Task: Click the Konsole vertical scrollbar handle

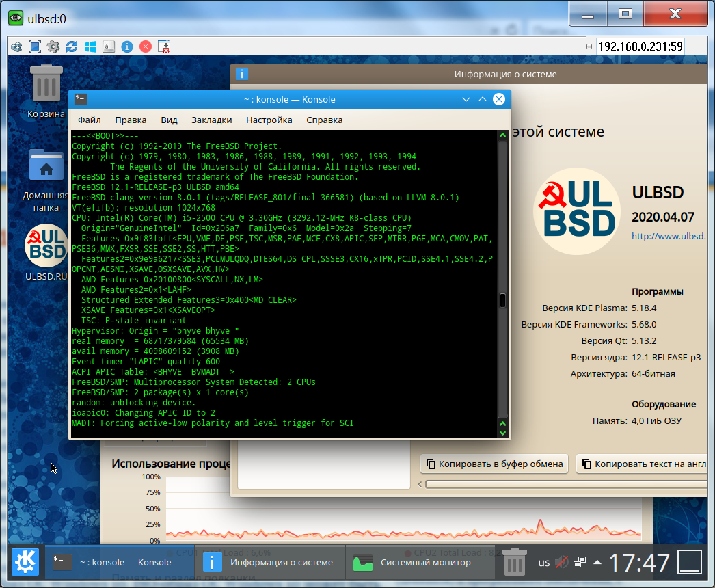Action: (x=502, y=300)
